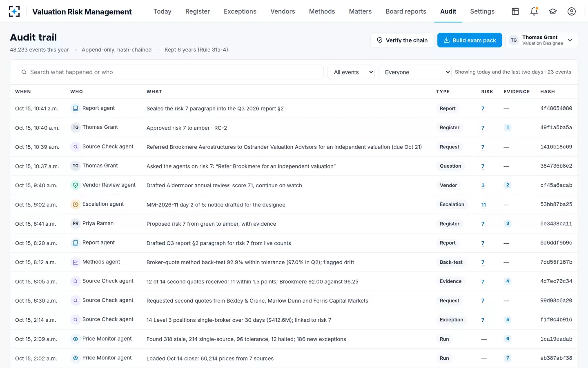The width and height of the screenshot is (588, 368).
Task: Open the notifications bell
Action: pos(534,11)
